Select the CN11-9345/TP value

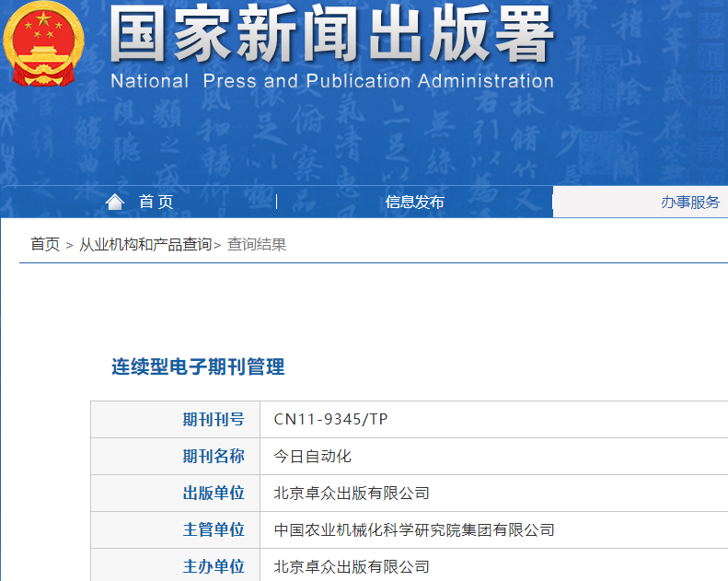point(330,419)
